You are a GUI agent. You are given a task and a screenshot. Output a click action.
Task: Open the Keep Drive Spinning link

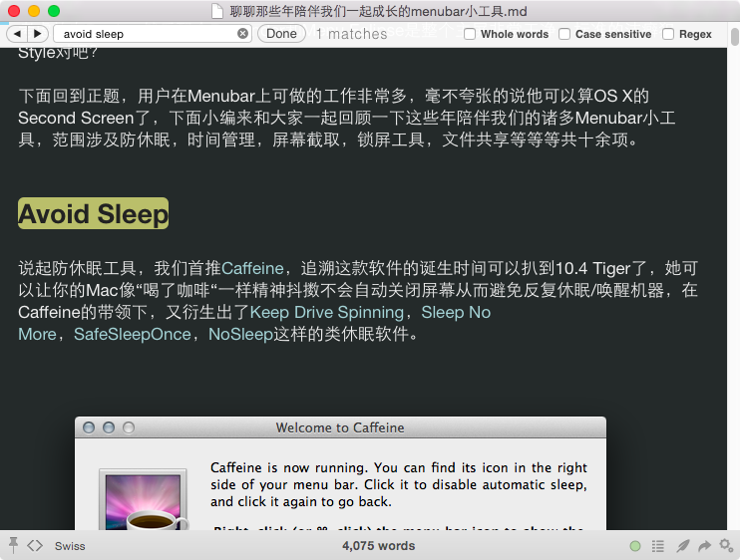(x=326, y=313)
